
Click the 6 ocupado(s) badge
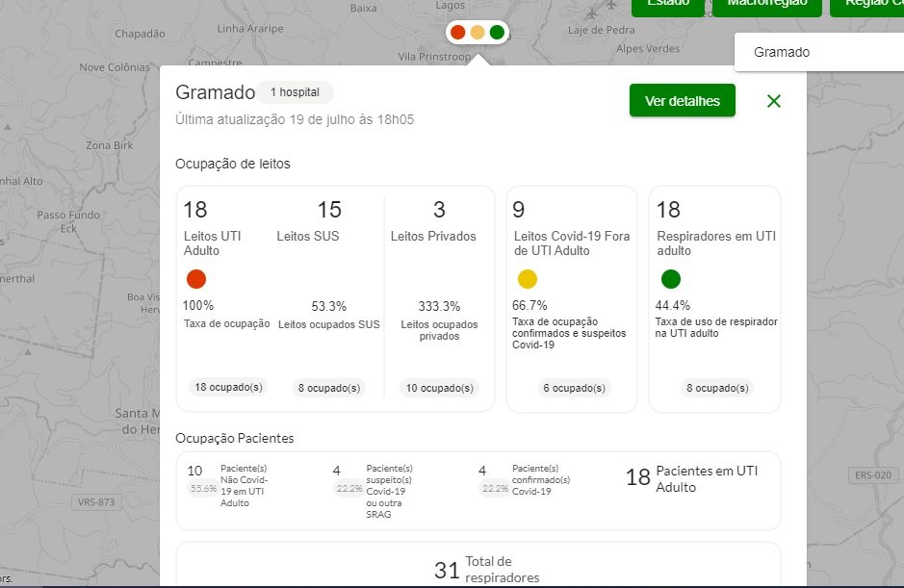pos(573,388)
